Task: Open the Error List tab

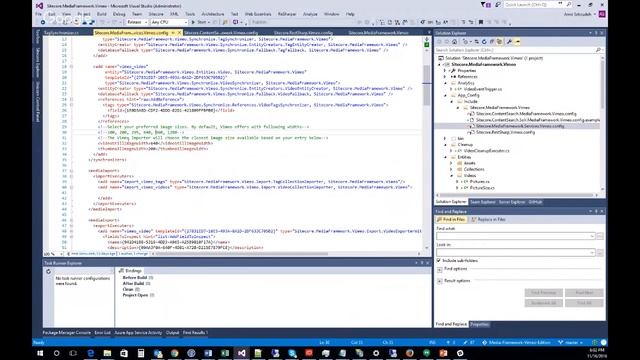Action: coord(102,333)
